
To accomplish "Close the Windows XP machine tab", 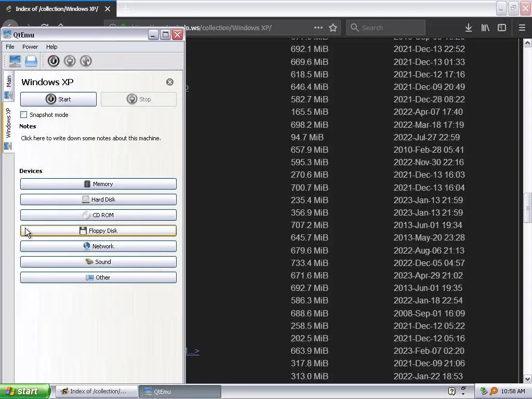I will pos(170,82).
